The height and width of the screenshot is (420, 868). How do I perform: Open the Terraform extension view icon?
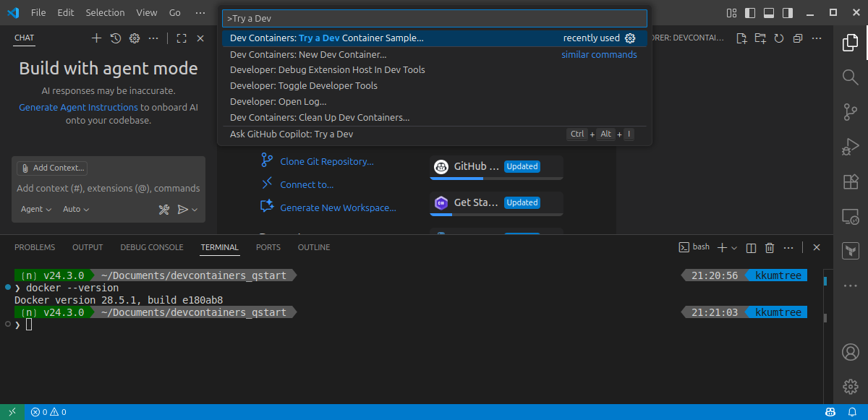pos(851,251)
